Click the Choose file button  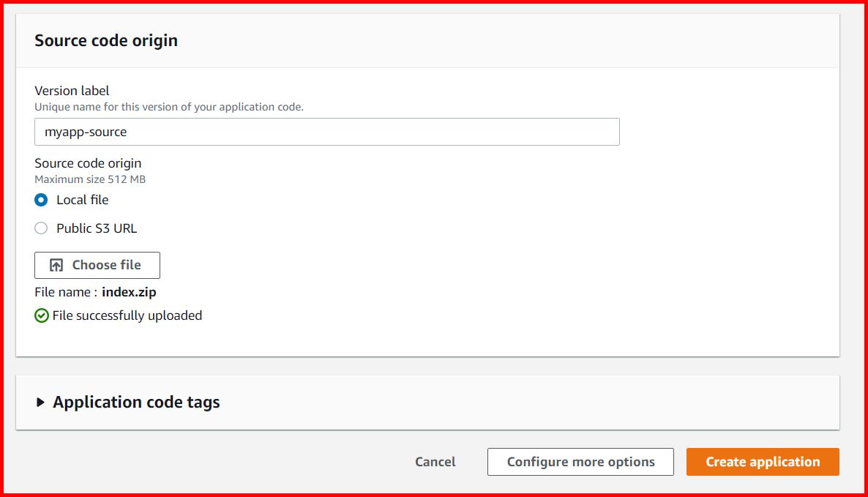click(97, 265)
